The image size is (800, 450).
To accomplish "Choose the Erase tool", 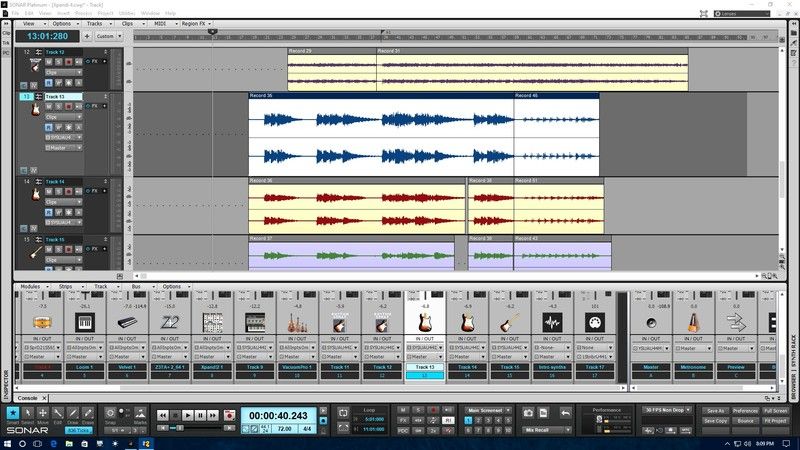I will 88,412.
